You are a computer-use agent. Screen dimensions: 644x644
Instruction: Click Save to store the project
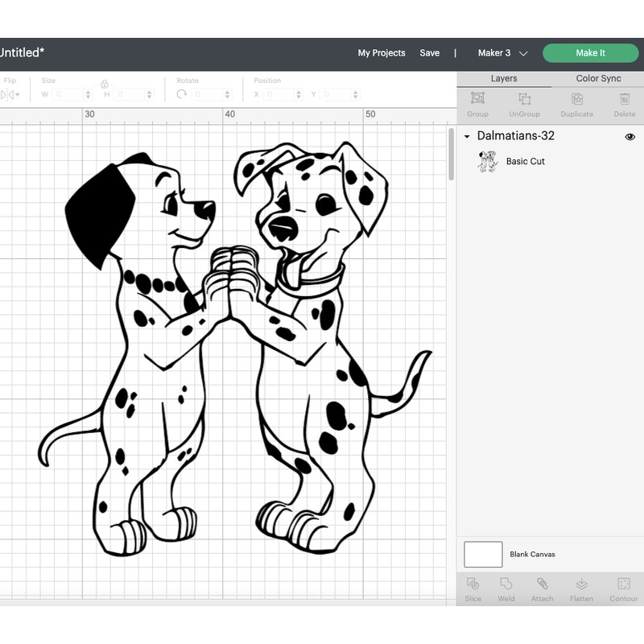coord(429,52)
